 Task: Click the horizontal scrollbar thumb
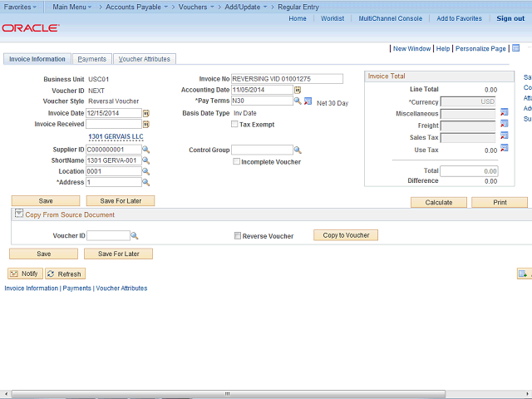[228, 394]
